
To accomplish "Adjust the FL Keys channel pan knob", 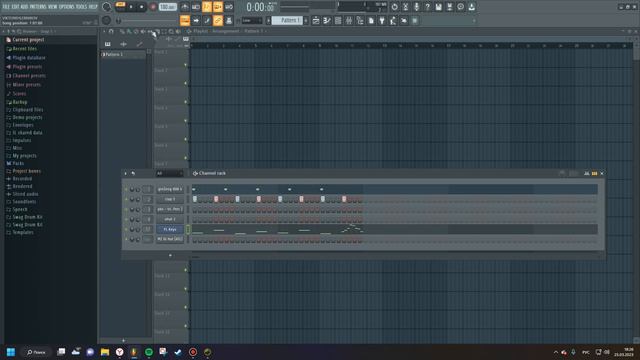I will pyautogui.click(x=132, y=229).
